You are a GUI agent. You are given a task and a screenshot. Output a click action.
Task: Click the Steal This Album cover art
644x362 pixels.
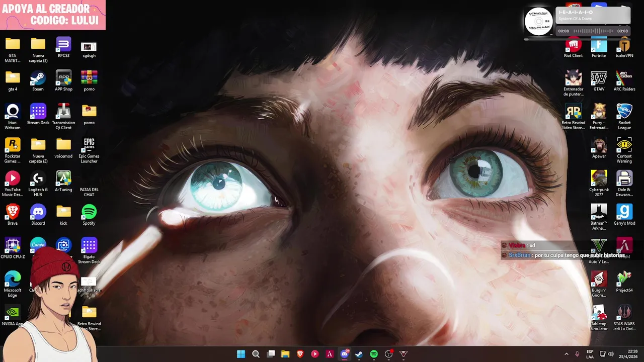pos(538,22)
